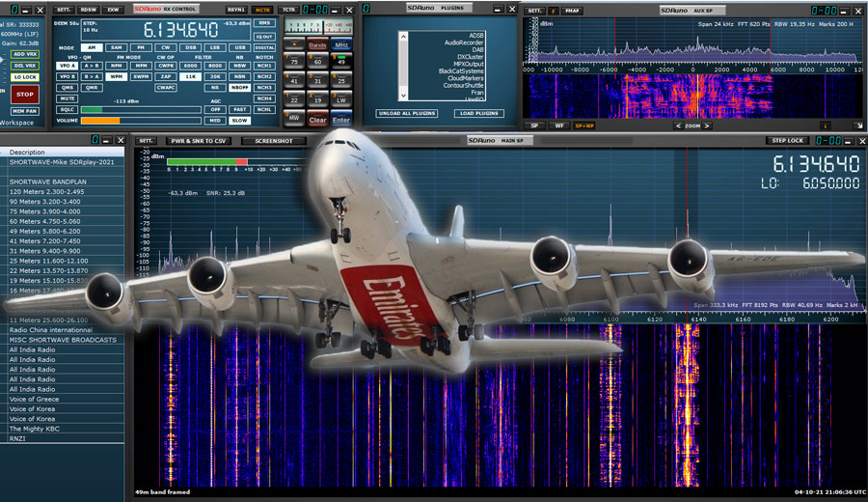Click the VRX number icon in Plugins window
Screen dimensions: 868x502
point(366,9)
